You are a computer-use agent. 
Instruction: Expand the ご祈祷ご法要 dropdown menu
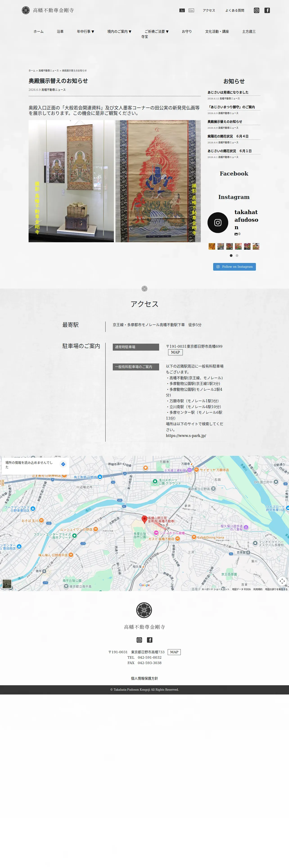point(156,31)
